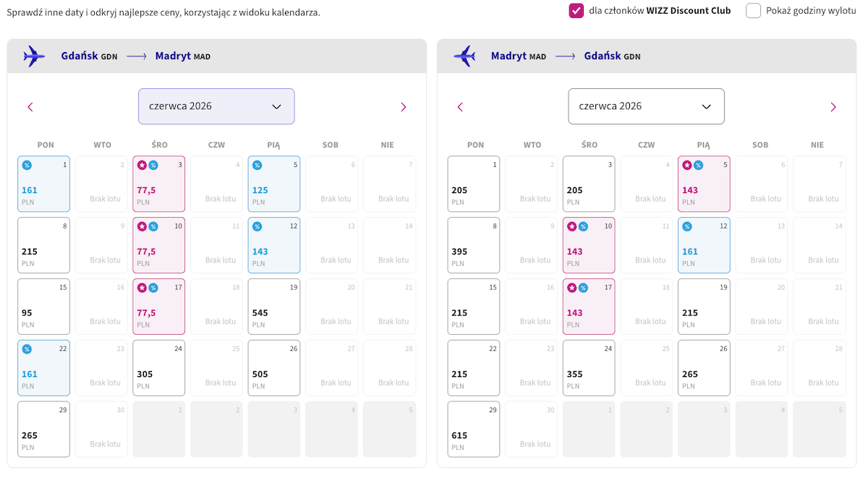This screenshot has width=868, height=478.
Task: Choose June 12 return flight for 161 PLN
Action: pyautogui.click(x=704, y=245)
